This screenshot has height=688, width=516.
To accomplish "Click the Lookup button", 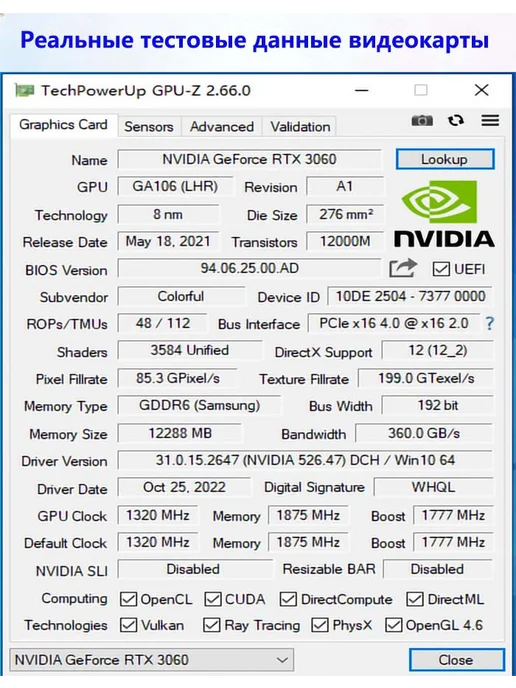I will pyautogui.click(x=445, y=159).
